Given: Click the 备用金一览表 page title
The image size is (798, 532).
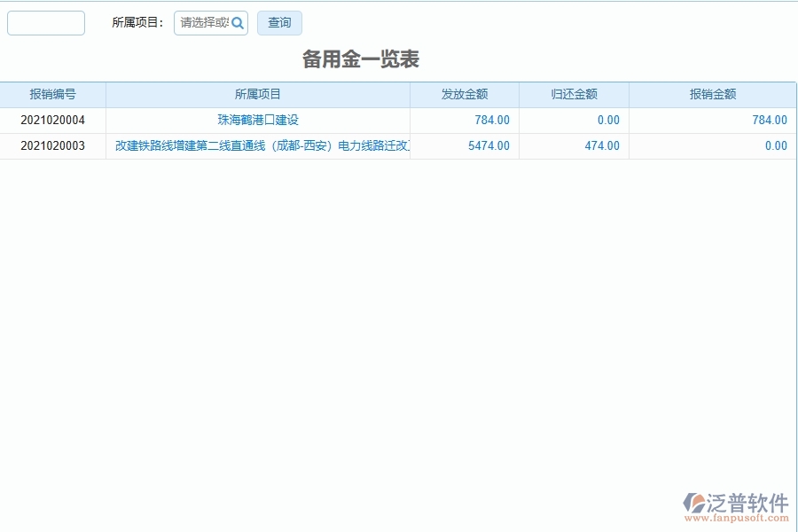Looking at the screenshot, I should coord(358,58).
